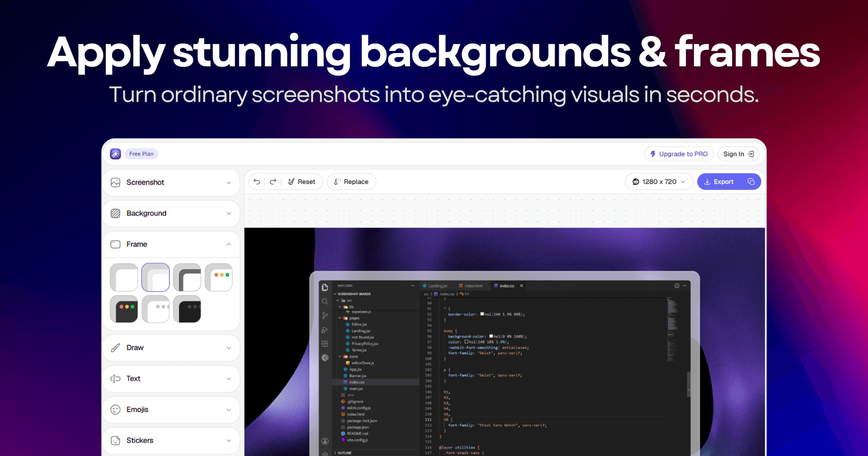Click the border-color white swatch on line 92
Screen dimensions: 868x456
click(x=482, y=314)
